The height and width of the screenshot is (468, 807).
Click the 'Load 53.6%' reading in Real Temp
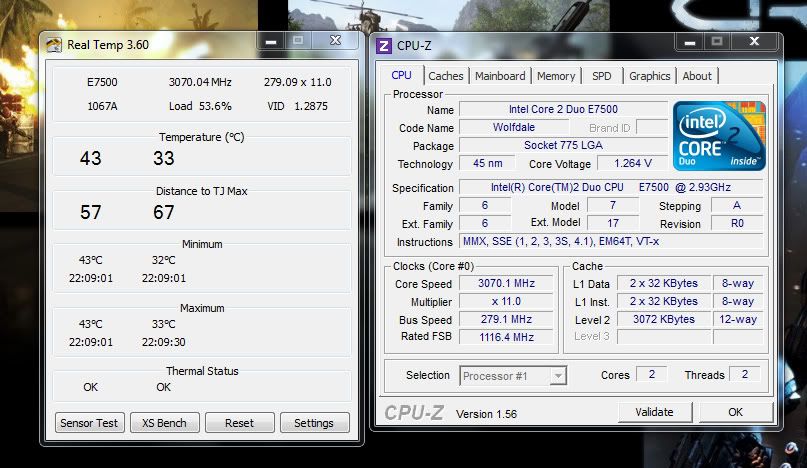(200, 106)
